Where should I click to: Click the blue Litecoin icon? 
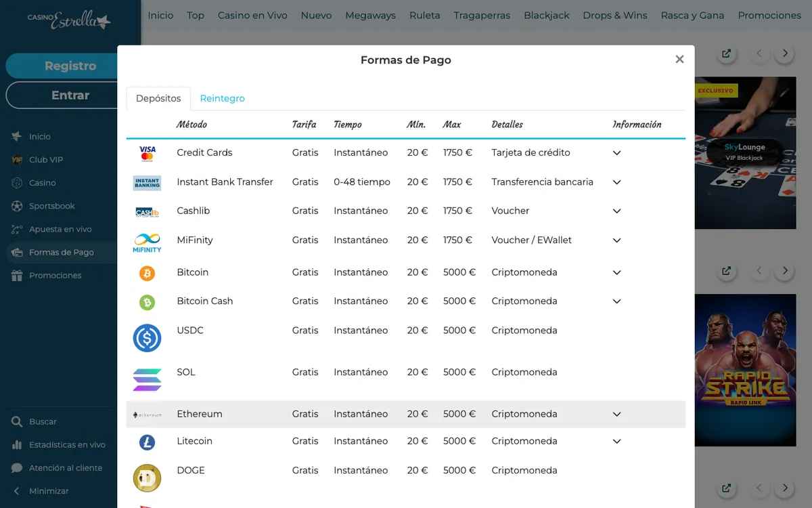click(x=147, y=442)
